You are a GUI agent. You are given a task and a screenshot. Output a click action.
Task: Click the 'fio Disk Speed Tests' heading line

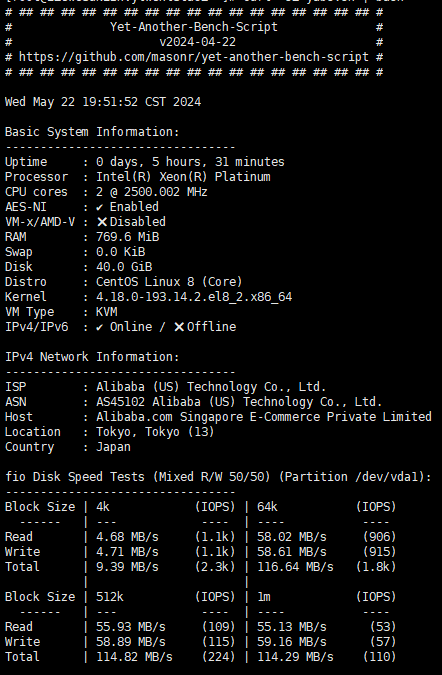[x=218, y=477]
